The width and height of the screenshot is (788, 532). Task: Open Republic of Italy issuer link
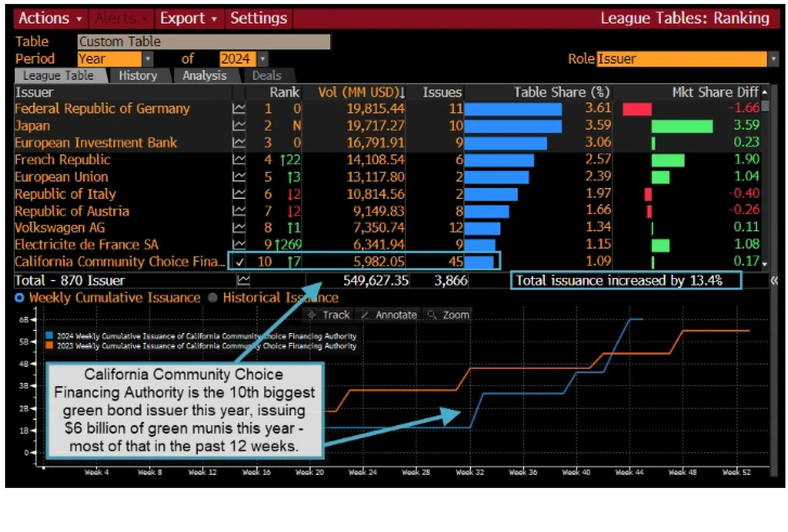[x=65, y=194]
